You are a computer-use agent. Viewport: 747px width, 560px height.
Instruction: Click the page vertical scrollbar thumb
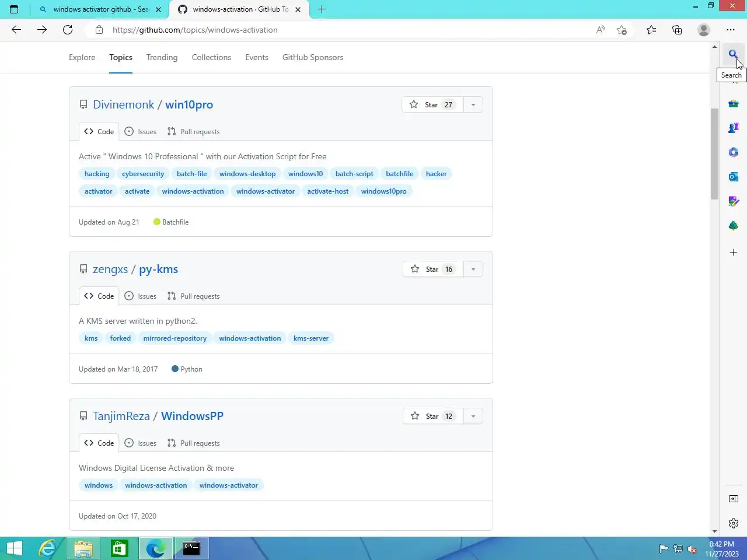click(714, 154)
